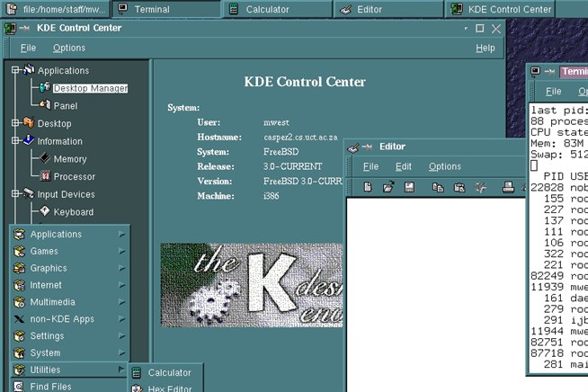Expand the Desktop tree node
Screen dimensions: 588x392
click(x=16, y=123)
